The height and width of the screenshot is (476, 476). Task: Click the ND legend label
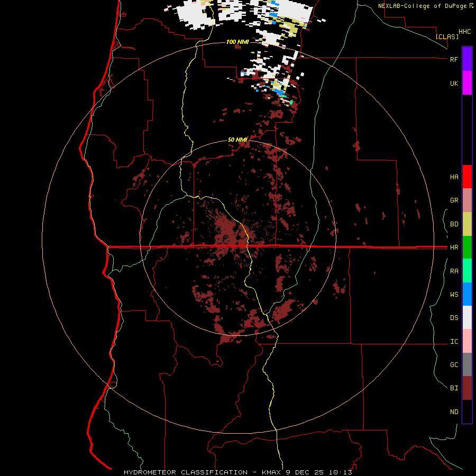coord(454,412)
